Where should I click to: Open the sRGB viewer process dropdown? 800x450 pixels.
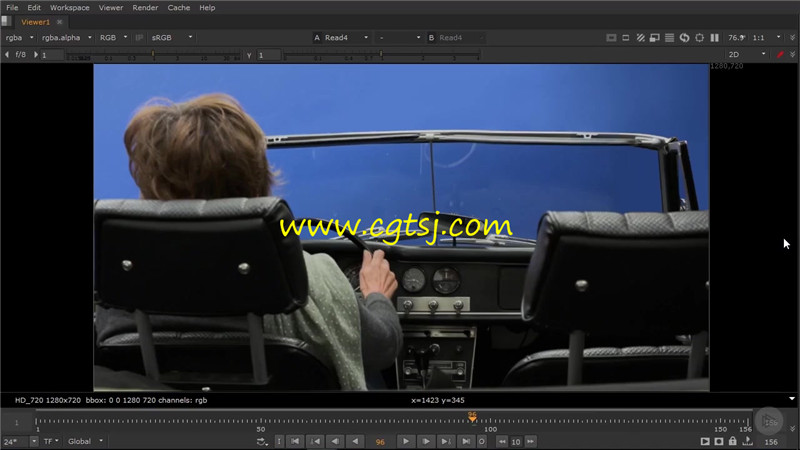171,38
